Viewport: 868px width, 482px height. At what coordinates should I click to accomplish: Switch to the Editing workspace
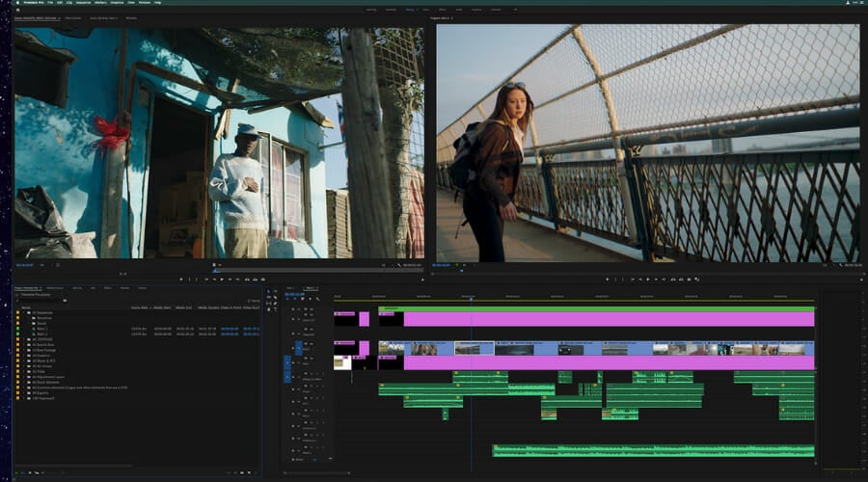(x=410, y=10)
